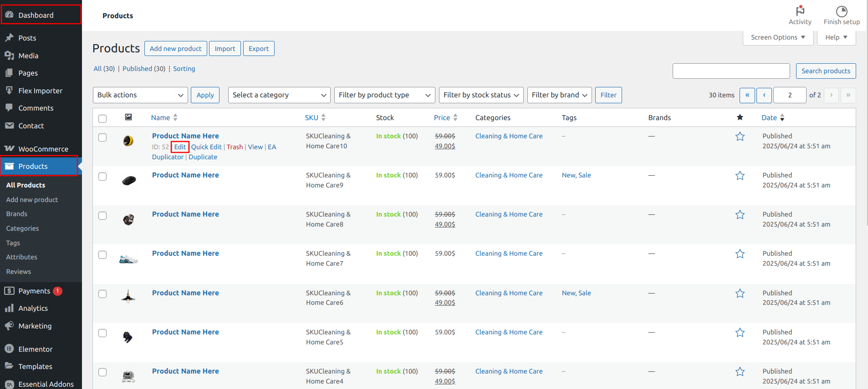
Task: Go to first page of products
Action: [x=747, y=95]
